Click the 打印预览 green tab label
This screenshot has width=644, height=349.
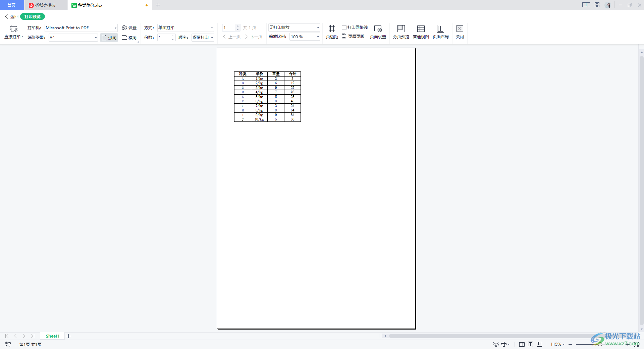coord(33,16)
